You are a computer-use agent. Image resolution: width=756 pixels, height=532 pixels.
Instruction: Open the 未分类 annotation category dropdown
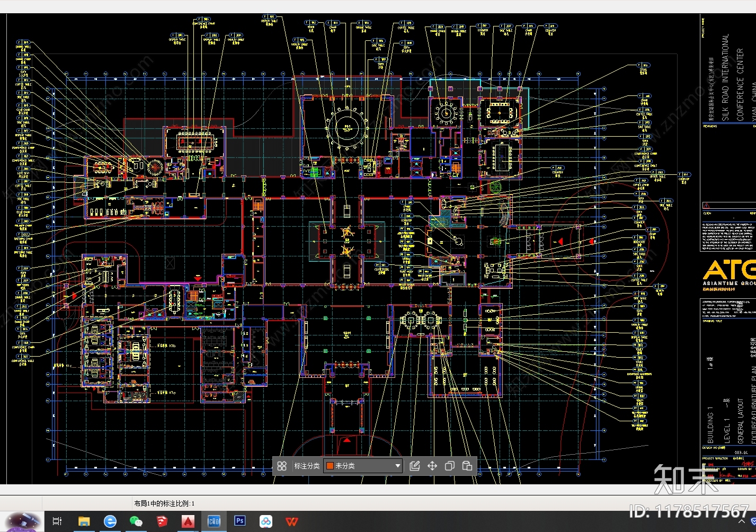click(x=363, y=466)
